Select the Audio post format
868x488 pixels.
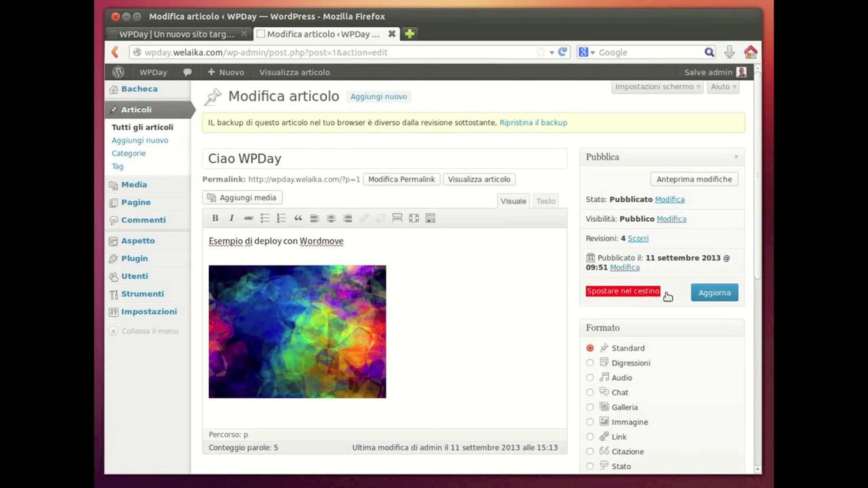590,377
